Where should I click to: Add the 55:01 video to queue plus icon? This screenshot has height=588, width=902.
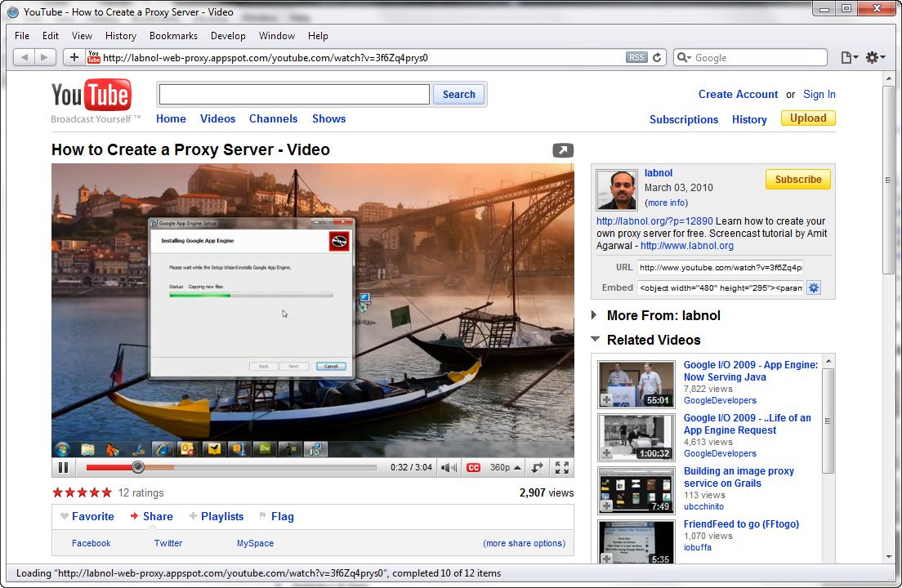click(606, 400)
